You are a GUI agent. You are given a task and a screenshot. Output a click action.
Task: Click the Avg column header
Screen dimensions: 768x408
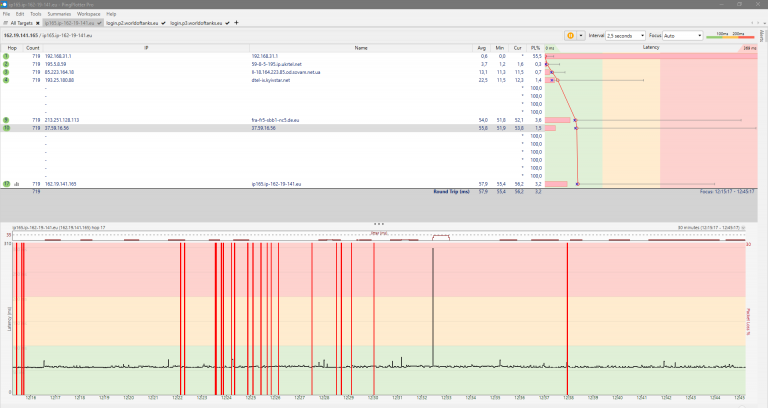click(483, 47)
